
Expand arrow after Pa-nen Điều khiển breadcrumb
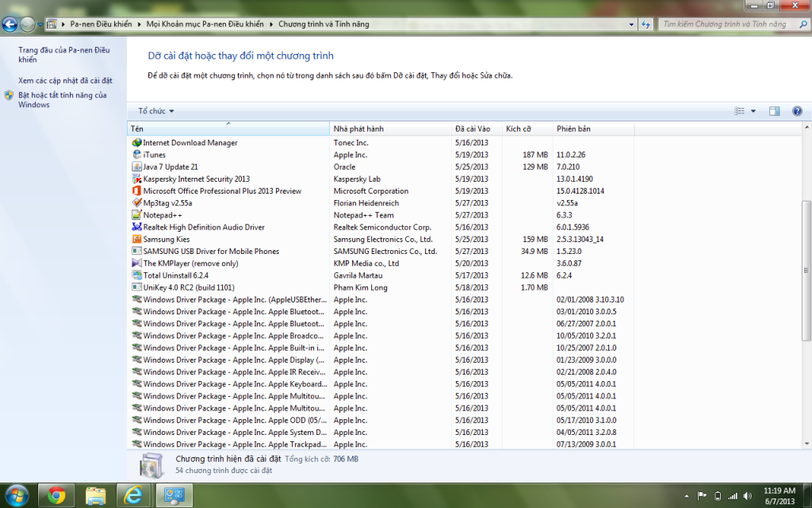point(140,24)
